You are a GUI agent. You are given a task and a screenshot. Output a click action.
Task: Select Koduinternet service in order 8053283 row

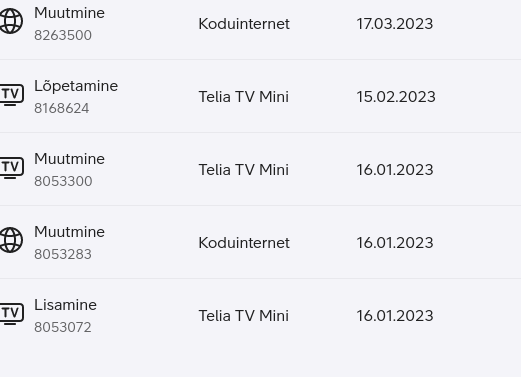coord(244,243)
